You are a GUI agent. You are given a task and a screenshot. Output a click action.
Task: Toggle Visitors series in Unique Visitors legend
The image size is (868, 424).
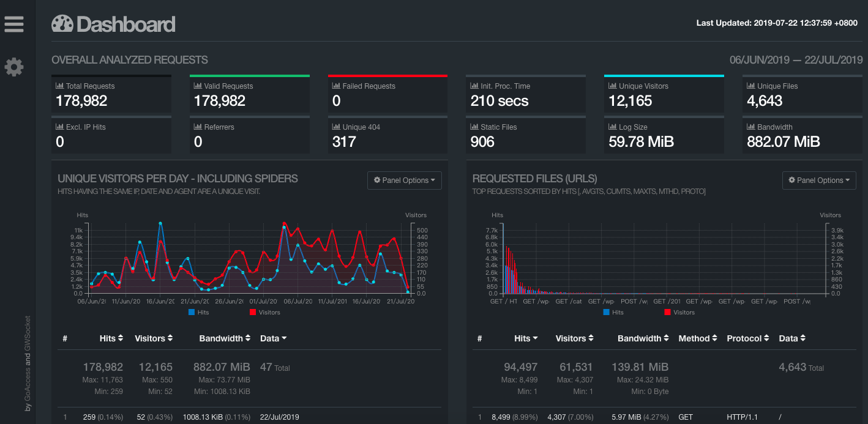click(x=264, y=312)
